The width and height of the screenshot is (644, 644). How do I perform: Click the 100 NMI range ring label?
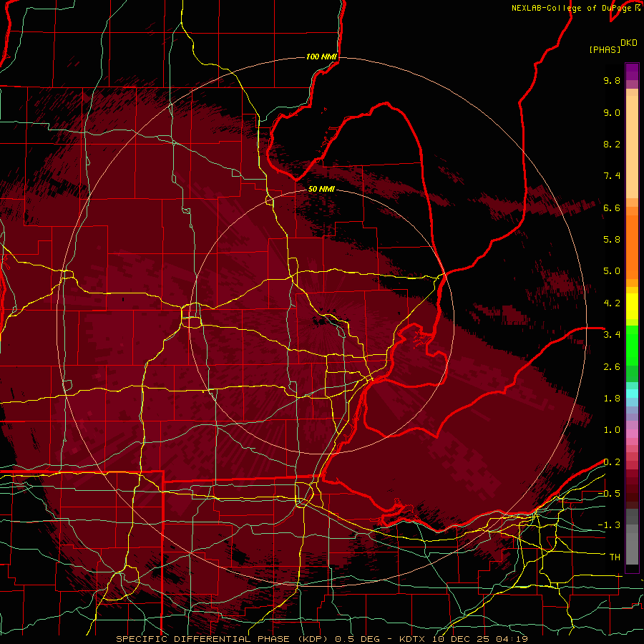(321, 57)
